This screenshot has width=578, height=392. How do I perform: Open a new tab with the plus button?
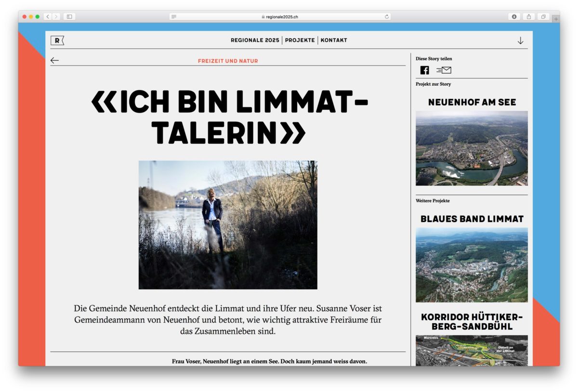[x=555, y=19]
